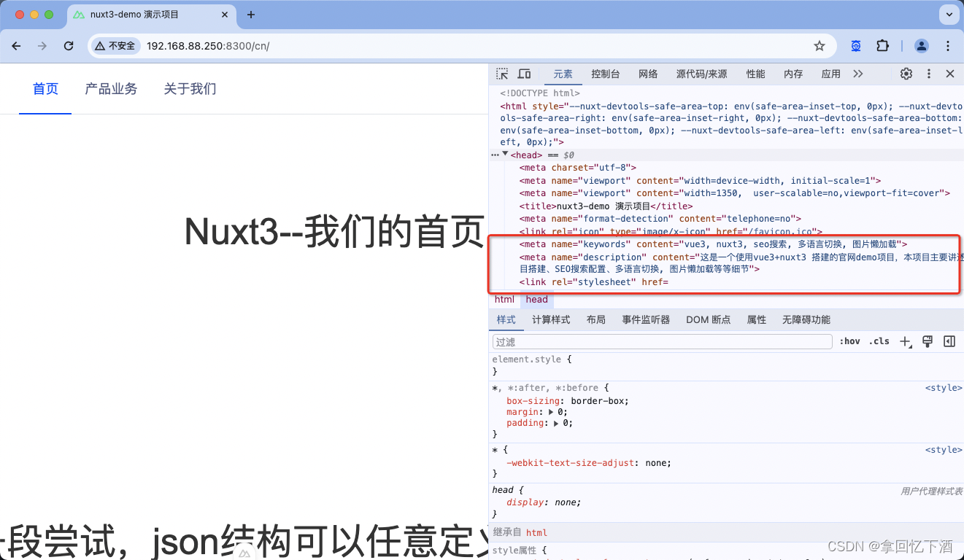Click the display: none declaration
This screenshot has width=964, height=560.
544,502
